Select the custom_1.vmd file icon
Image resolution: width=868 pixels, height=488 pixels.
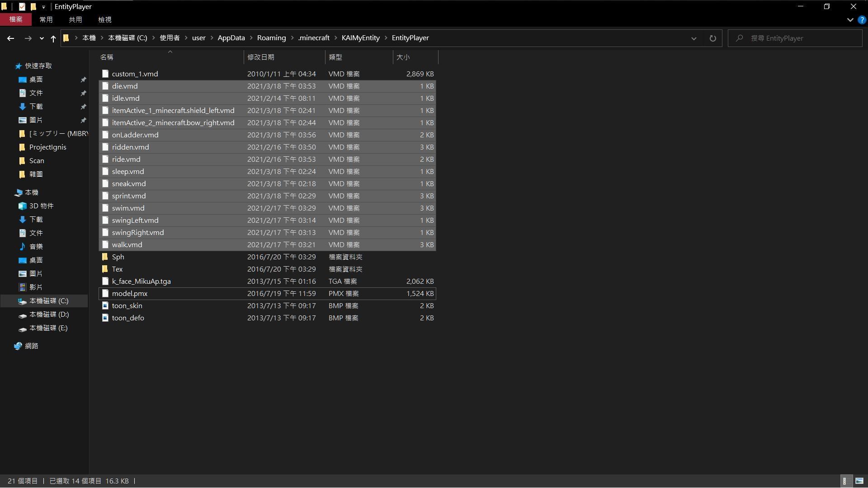105,74
